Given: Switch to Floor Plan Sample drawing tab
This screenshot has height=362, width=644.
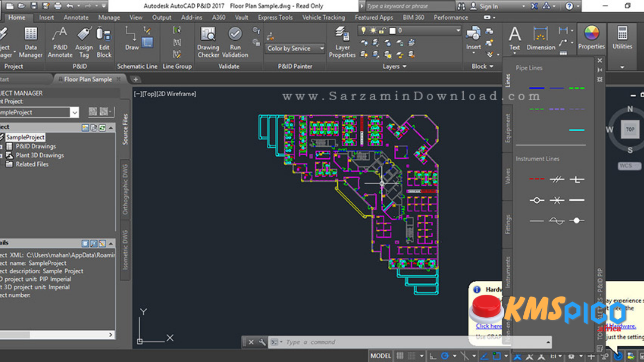Looking at the screenshot, I should (88, 79).
